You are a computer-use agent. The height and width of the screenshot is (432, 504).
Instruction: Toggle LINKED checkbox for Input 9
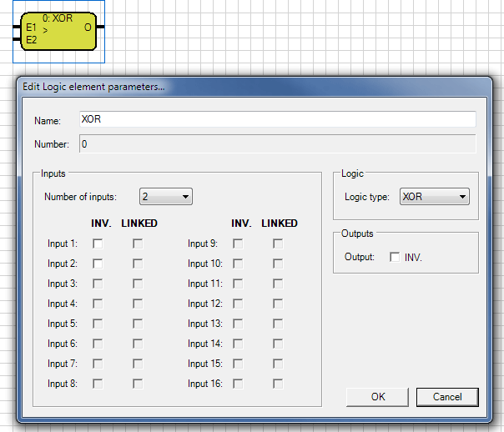click(x=278, y=244)
